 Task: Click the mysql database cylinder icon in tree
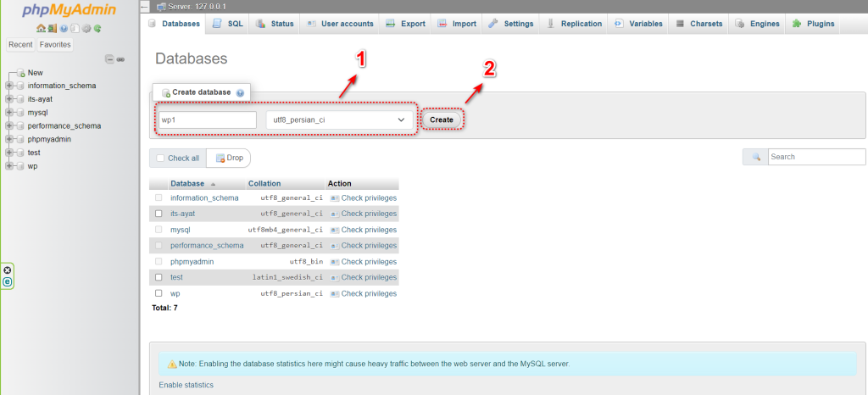20,113
